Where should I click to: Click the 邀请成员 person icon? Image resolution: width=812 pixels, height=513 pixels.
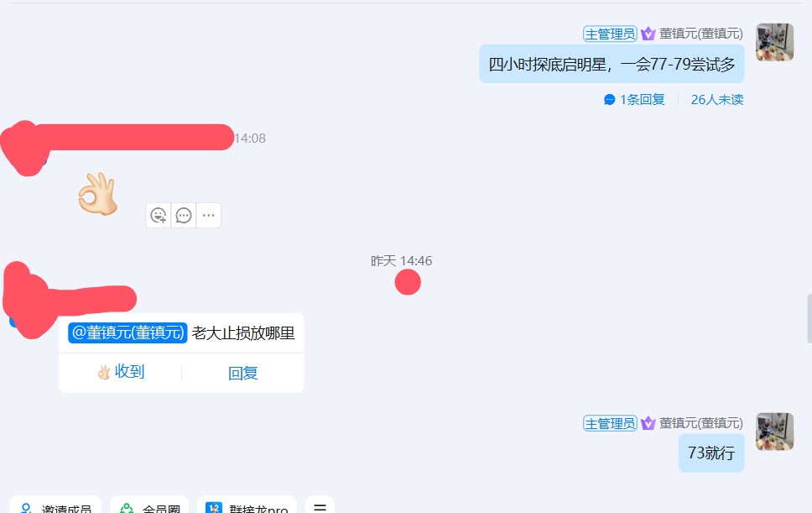tap(26, 508)
